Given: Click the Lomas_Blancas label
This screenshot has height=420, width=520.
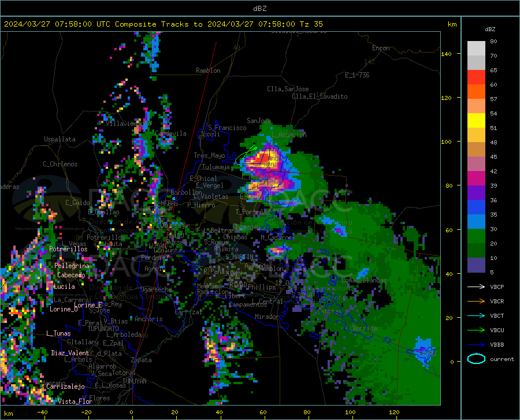Looking at the screenshot, I should pyautogui.click(x=364, y=280).
